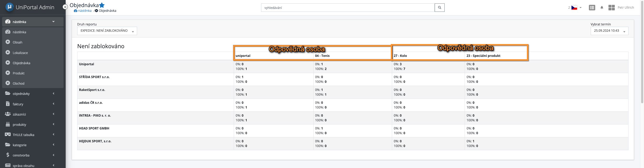644x168 pixels.
Task: Expand THULE tabulka chevron
Action: tap(54, 134)
